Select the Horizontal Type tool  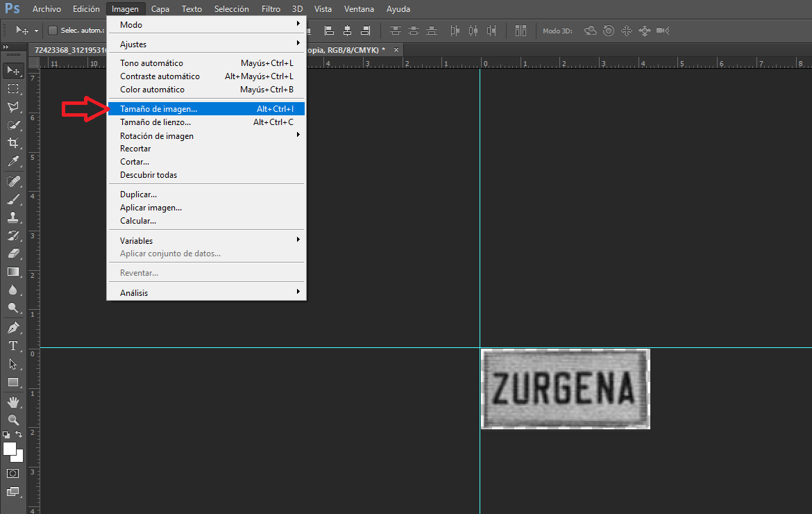13,346
